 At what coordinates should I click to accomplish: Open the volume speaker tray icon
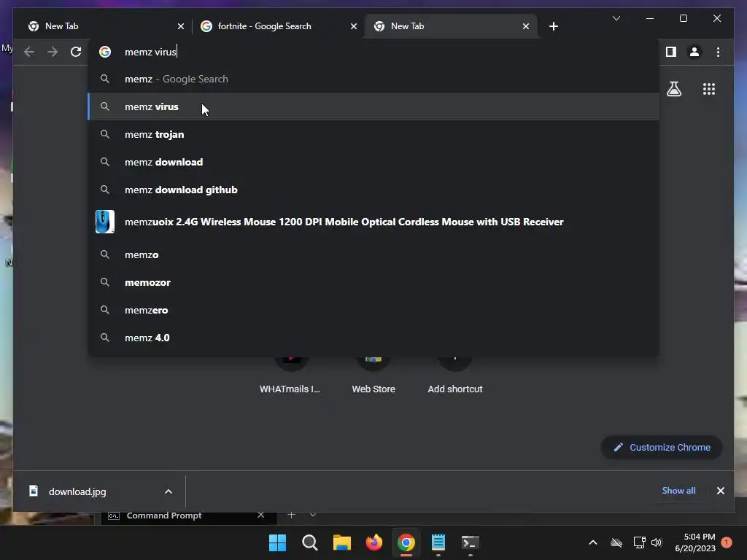[x=657, y=542]
